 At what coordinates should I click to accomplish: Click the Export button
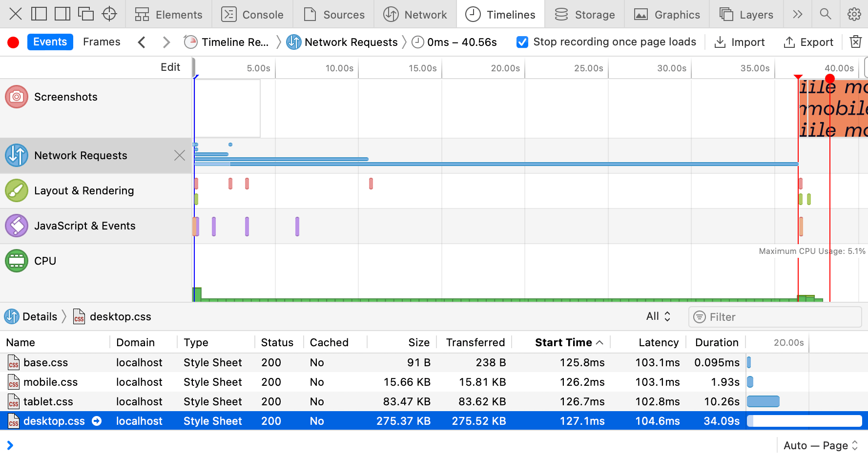(x=808, y=42)
